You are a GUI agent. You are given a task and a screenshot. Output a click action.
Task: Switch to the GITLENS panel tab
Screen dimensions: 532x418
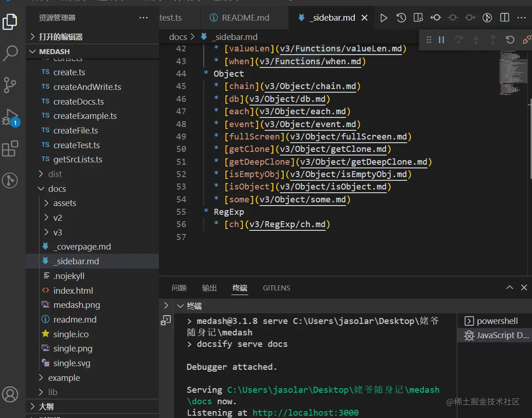[x=276, y=288]
